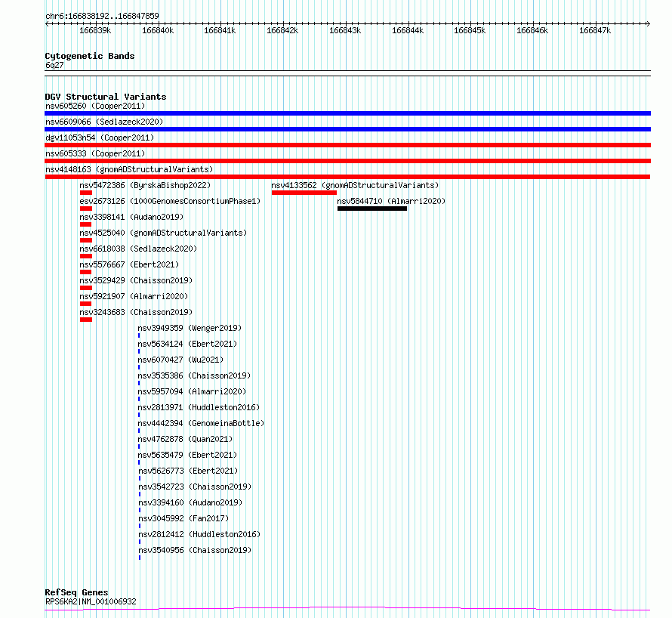Click the 166841k ruler tick label
Viewport: 672px width, 618px height.
tap(220, 30)
